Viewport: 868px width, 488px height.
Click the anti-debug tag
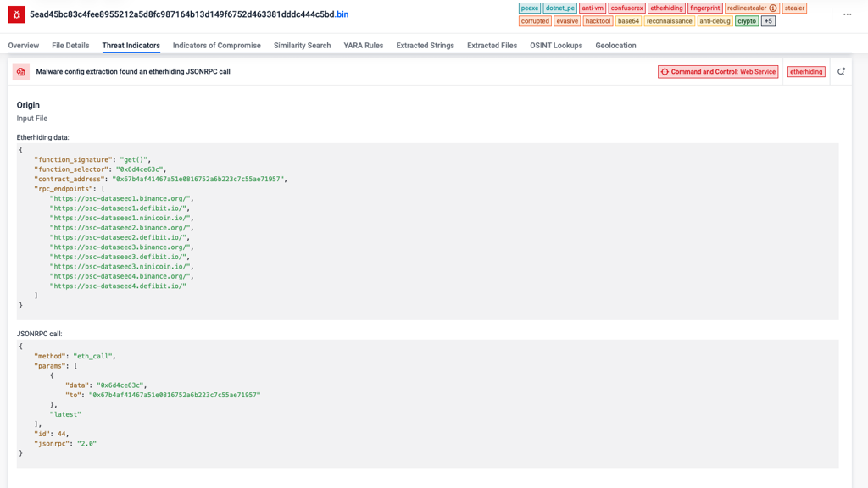click(x=715, y=21)
